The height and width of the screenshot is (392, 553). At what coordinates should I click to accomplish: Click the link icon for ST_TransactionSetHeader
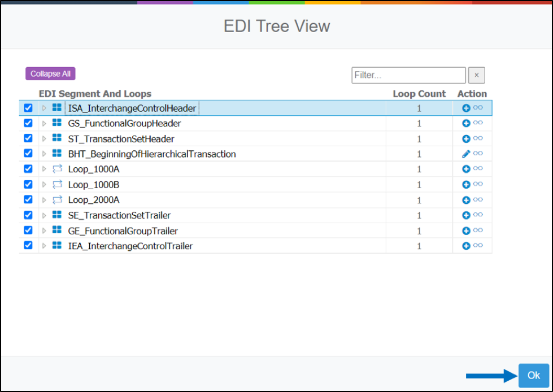[478, 138]
